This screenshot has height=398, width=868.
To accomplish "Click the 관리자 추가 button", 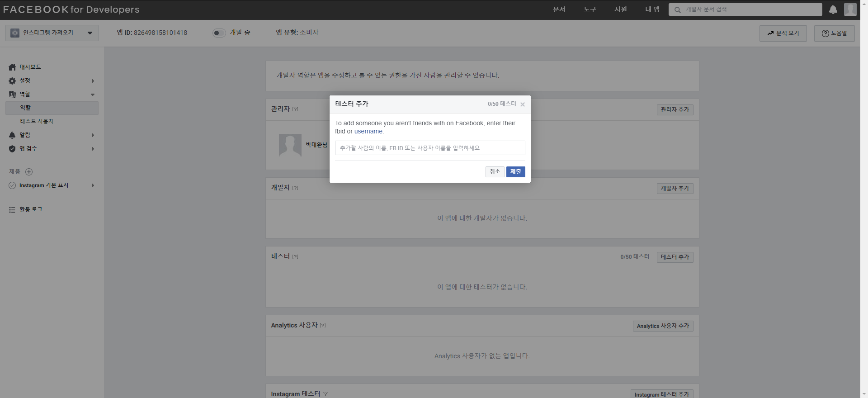I will (675, 110).
